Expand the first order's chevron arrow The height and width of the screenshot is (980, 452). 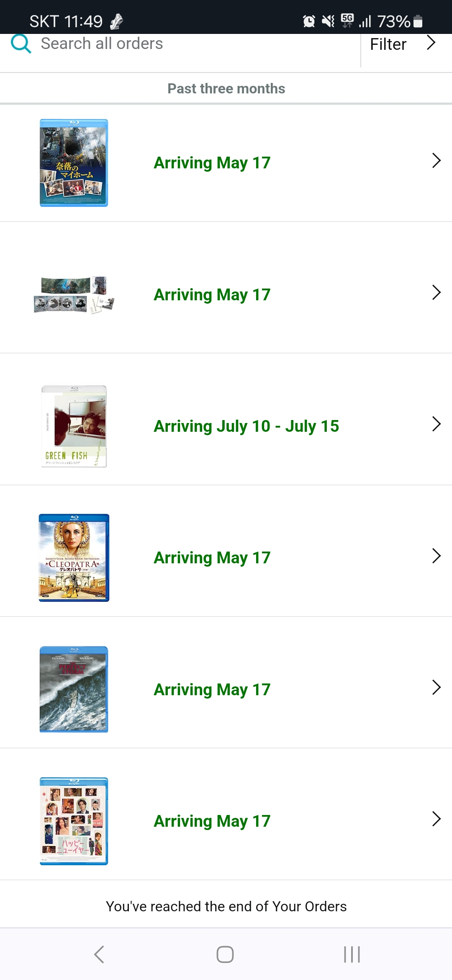437,160
